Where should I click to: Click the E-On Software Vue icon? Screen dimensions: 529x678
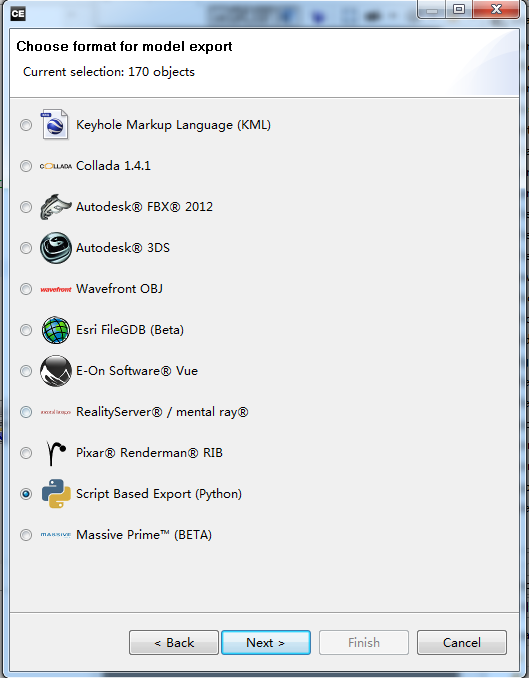(56, 371)
